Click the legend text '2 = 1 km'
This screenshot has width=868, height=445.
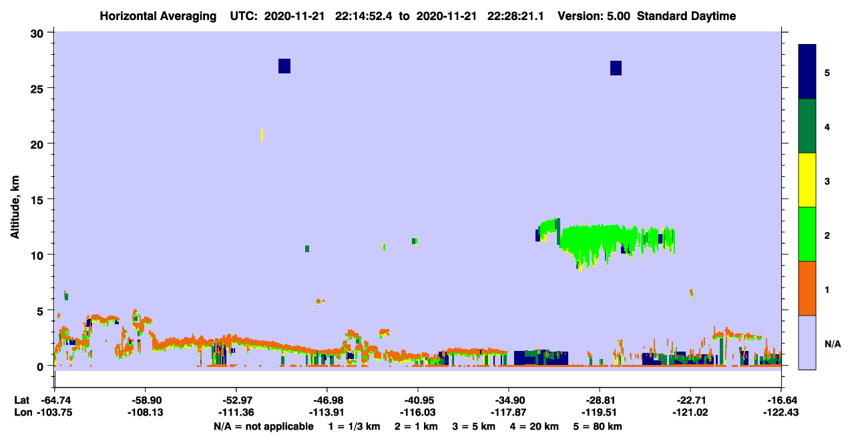(417, 426)
